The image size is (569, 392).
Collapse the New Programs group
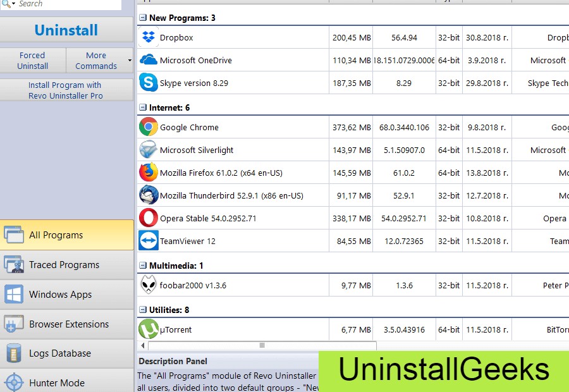pyautogui.click(x=143, y=18)
